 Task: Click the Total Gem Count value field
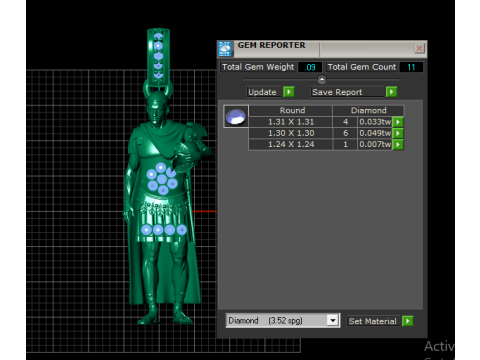coord(411,67)
